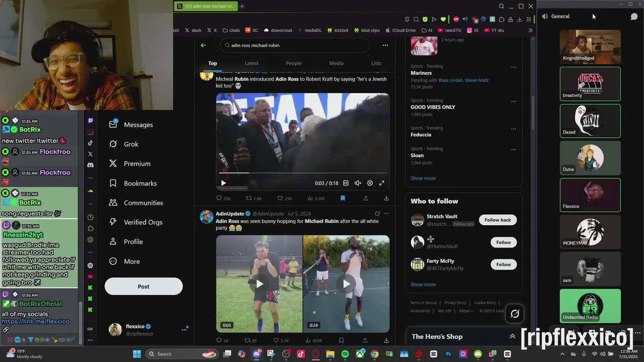
Task: Open browser downloads toolbar icon
Action: tap(520, 19)
